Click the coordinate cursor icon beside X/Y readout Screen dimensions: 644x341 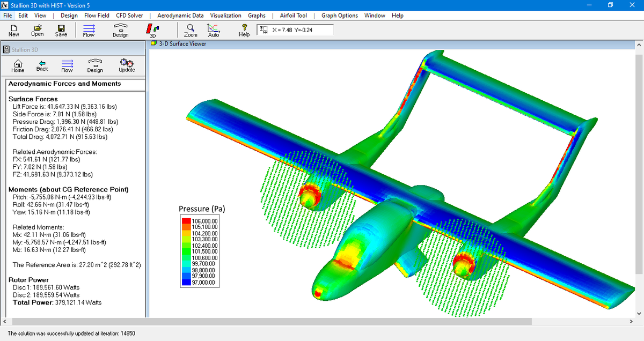(x=264, y=29)
